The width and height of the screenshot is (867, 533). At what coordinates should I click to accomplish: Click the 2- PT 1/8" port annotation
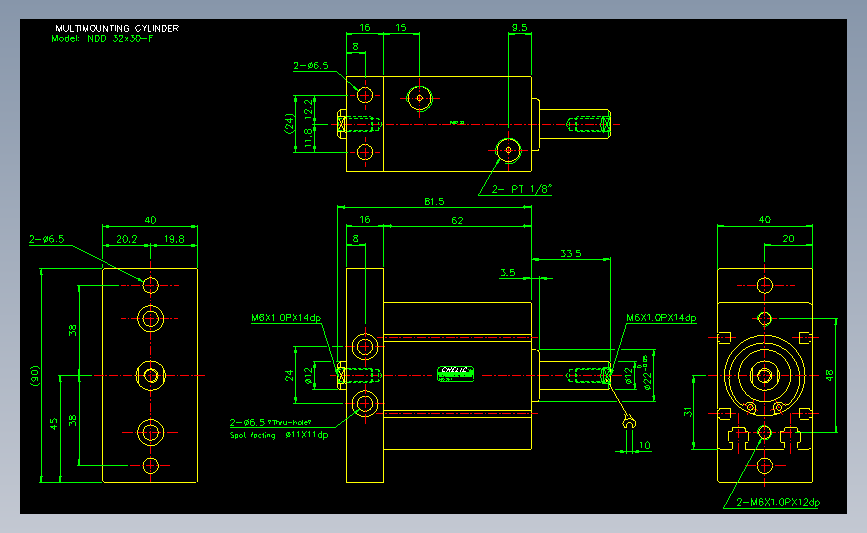(x=521, y=189)
